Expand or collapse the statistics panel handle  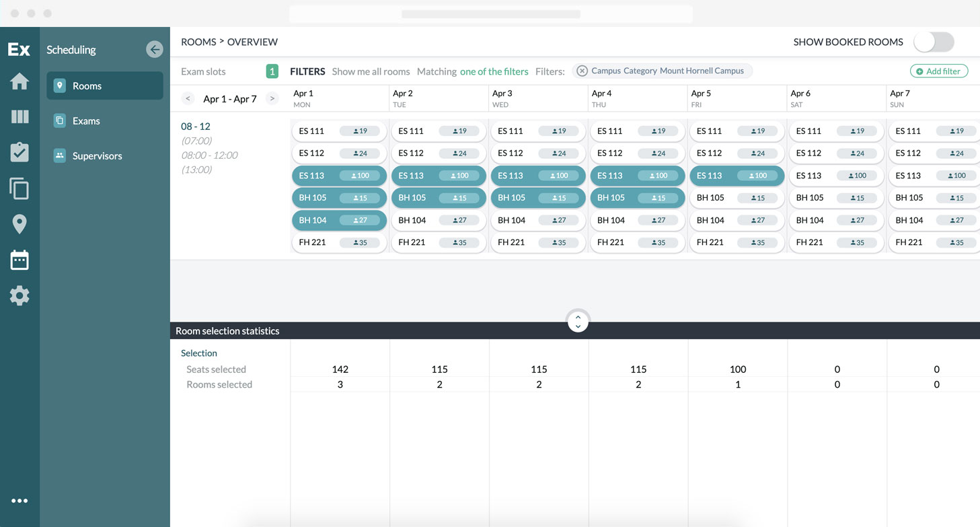click(x=578, y=322)
